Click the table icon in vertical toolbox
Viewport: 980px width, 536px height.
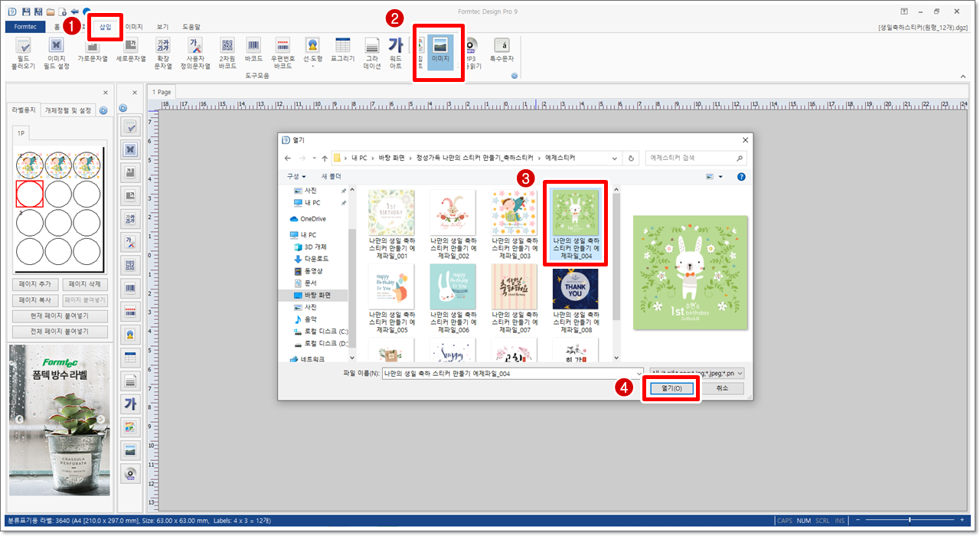[130, 358]
